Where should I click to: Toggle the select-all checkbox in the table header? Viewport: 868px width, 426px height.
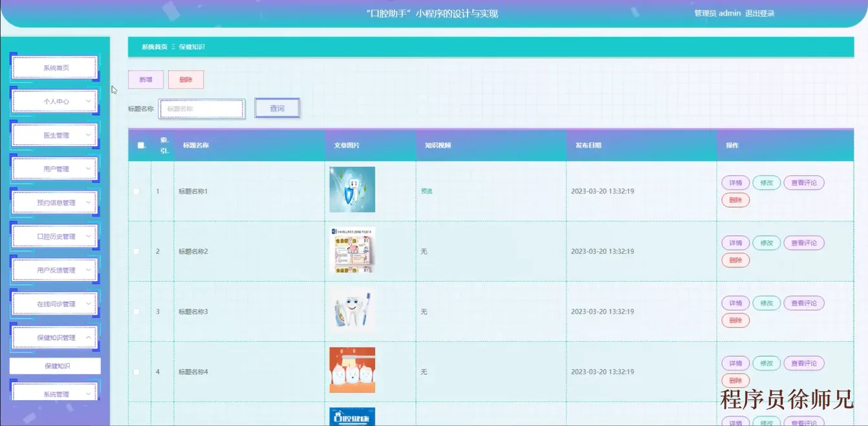point(141,146)
